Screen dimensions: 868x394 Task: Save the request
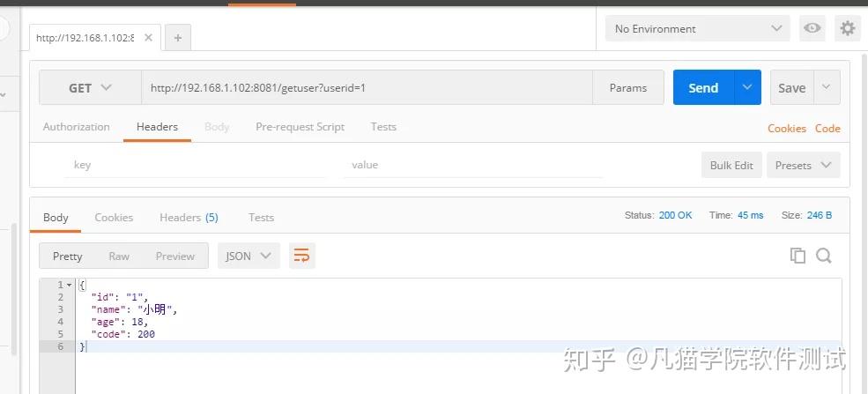pyautogui.click(x=792, y=87)
